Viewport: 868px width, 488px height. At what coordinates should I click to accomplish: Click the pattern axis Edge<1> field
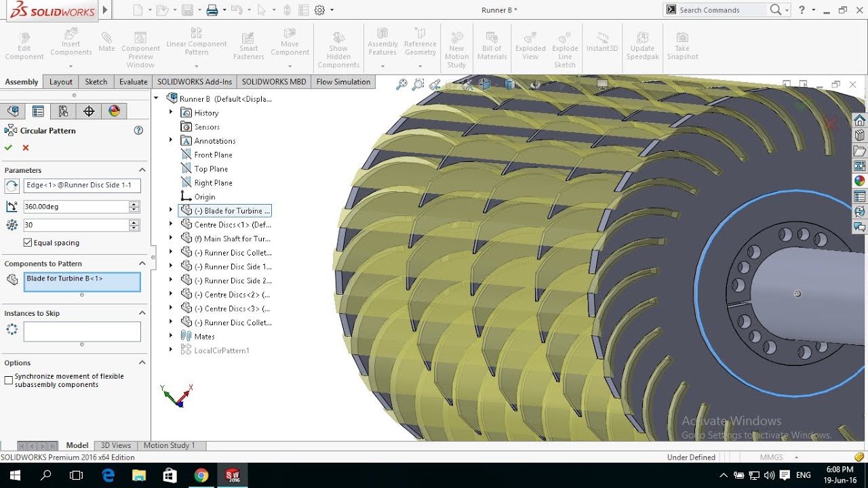(x=82, y=185)
